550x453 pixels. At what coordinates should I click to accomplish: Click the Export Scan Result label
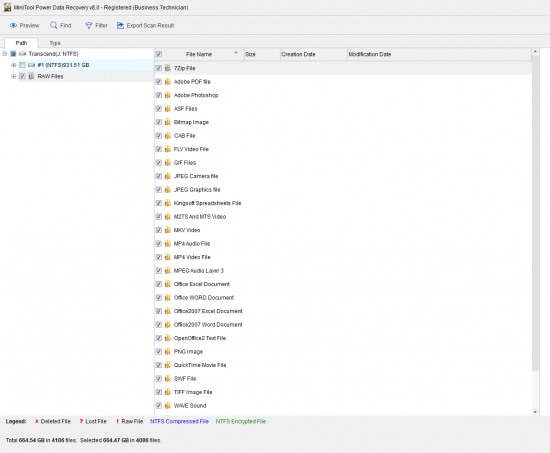click(x=150, y=25)
